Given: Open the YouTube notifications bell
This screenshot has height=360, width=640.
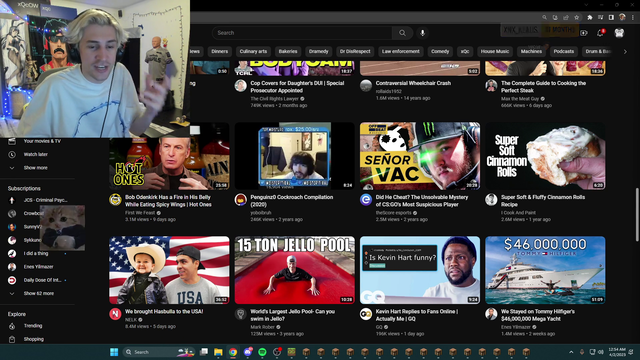Looking at the screenshot, I should 600,33.
